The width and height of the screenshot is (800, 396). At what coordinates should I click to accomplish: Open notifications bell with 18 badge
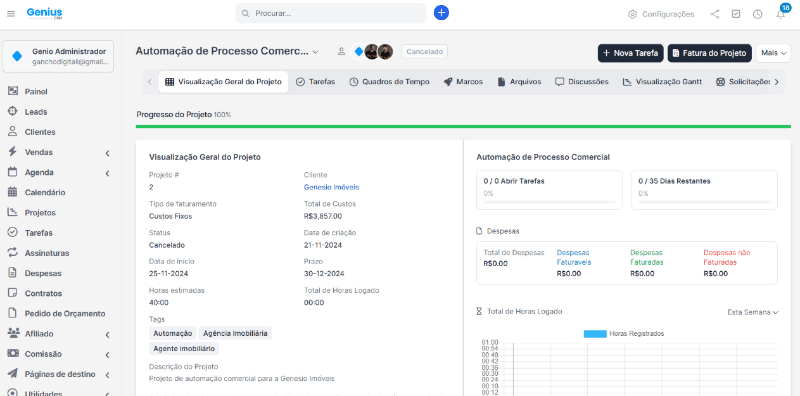781,14
